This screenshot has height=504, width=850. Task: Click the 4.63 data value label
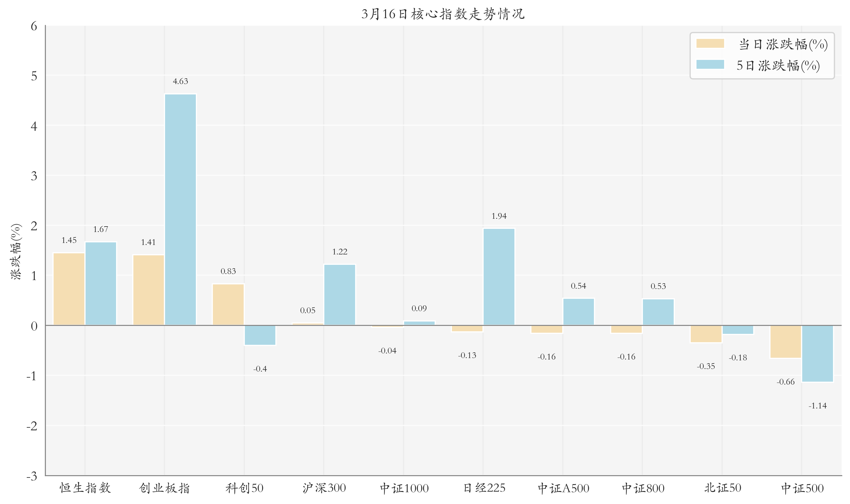[x=180, y=81]
